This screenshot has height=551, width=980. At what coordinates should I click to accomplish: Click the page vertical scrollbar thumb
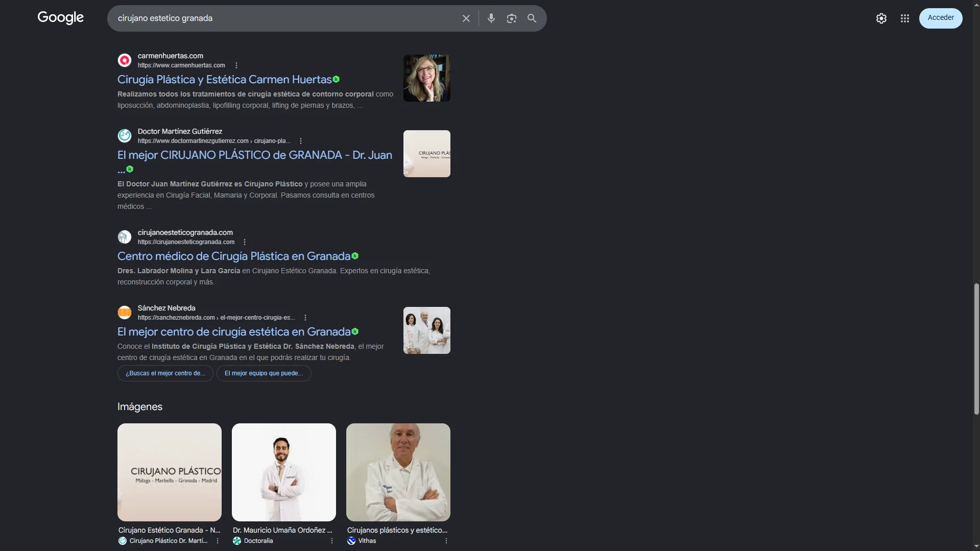click(x=976, y=349)
